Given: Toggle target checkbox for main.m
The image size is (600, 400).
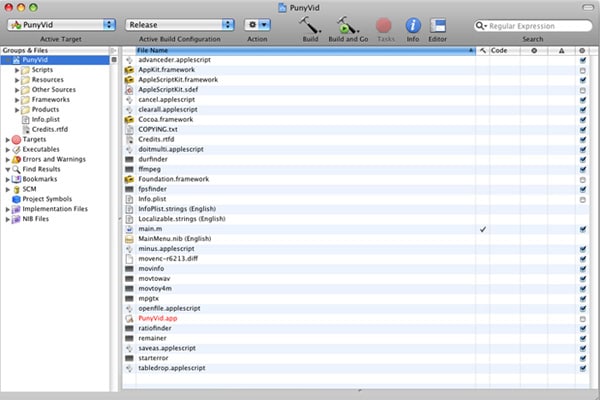Looking at the screenshot, I should 582,229.
